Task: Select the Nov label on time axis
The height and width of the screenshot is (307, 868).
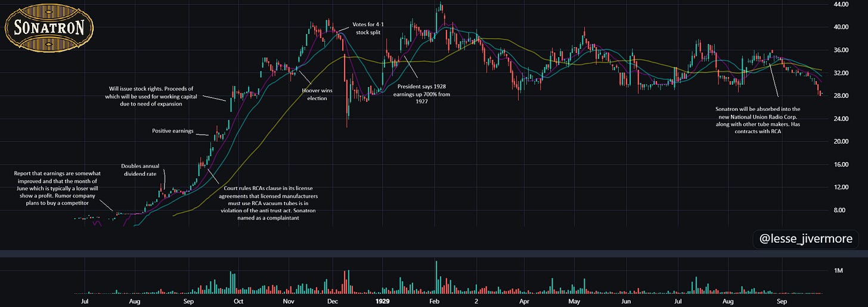Action: click(x=289, y=302)
